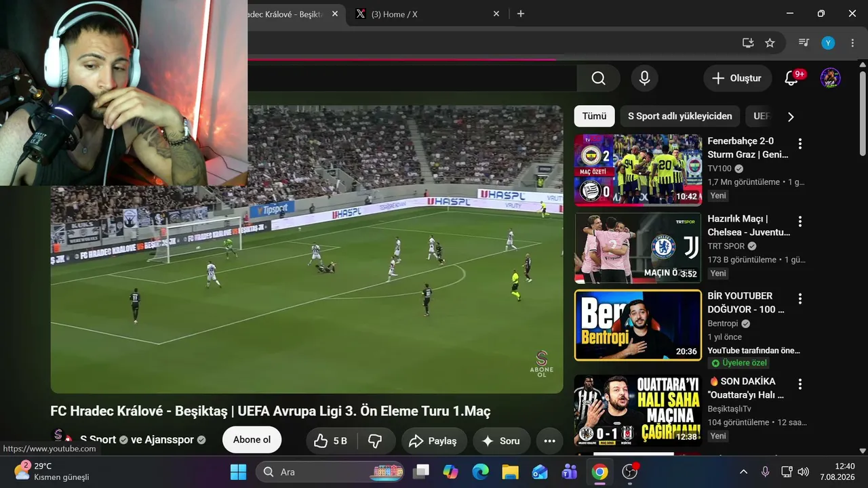Open options for Fenerbahçe 2-0 Sturm Graz video
The width and height of the screenshot is (868, 488).
pyautogui.click(x=800, y=144)
